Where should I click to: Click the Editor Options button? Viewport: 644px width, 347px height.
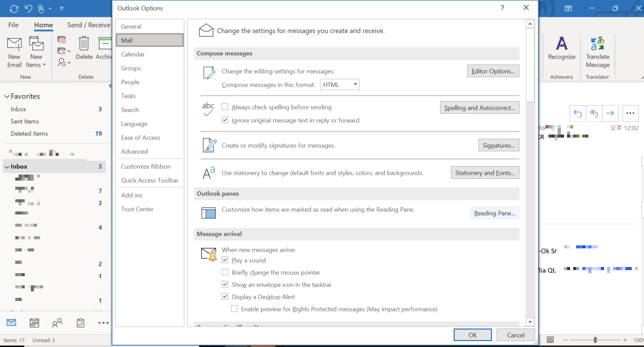493,71
